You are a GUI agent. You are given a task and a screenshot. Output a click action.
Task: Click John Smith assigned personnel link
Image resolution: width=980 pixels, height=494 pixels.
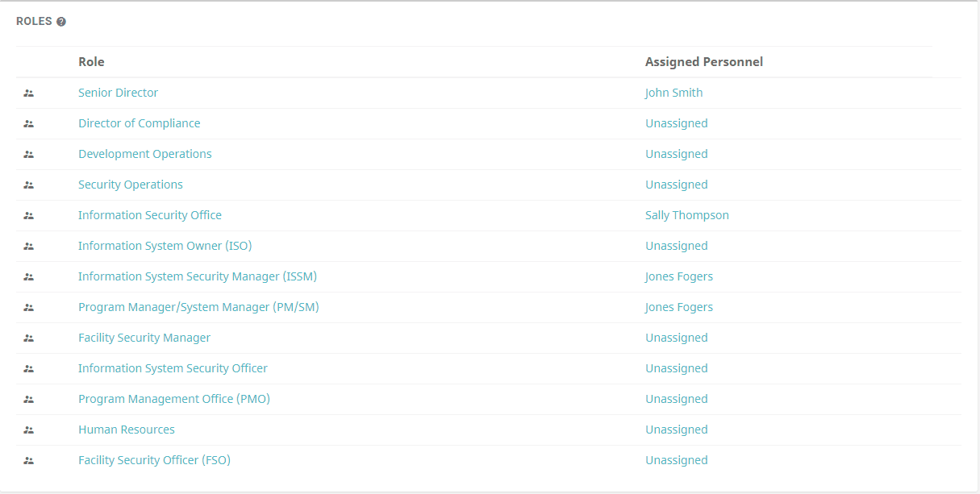673,93
